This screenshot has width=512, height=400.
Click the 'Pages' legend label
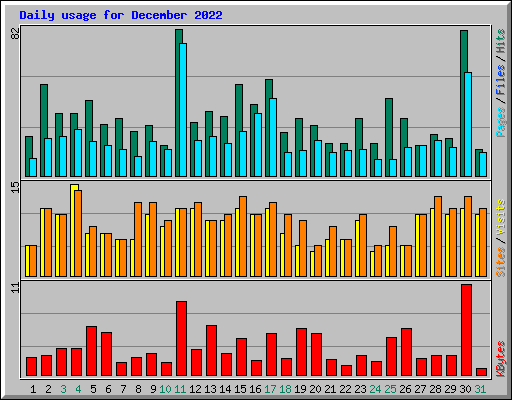(x=501, y=122)
